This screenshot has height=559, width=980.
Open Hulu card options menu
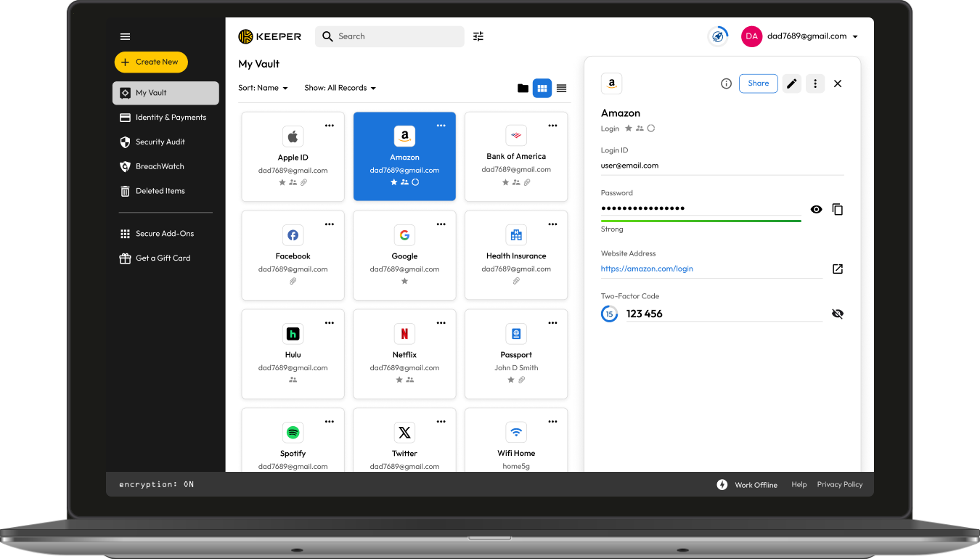tap(330, 323)
